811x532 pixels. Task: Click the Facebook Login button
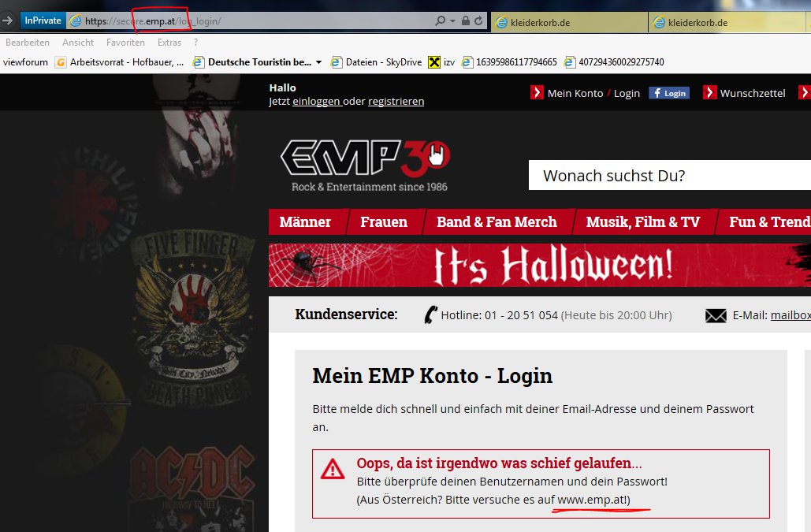coord(668,93)
